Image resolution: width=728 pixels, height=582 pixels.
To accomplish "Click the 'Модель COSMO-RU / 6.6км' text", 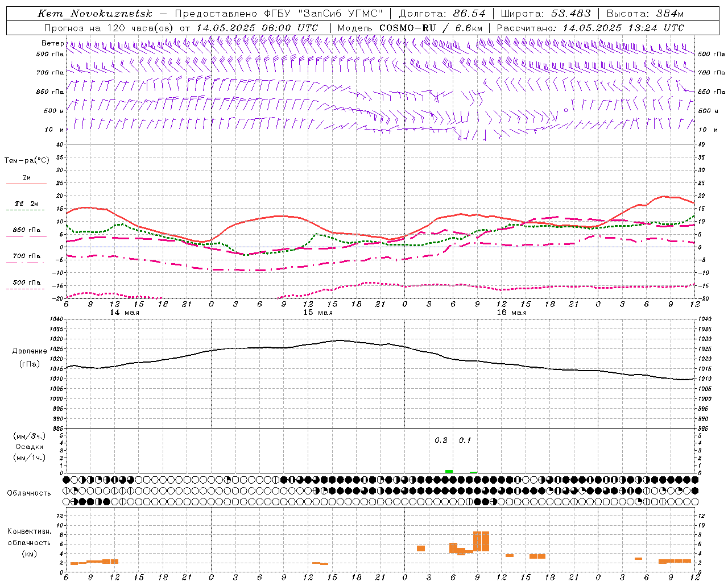I will click(410, 28).
